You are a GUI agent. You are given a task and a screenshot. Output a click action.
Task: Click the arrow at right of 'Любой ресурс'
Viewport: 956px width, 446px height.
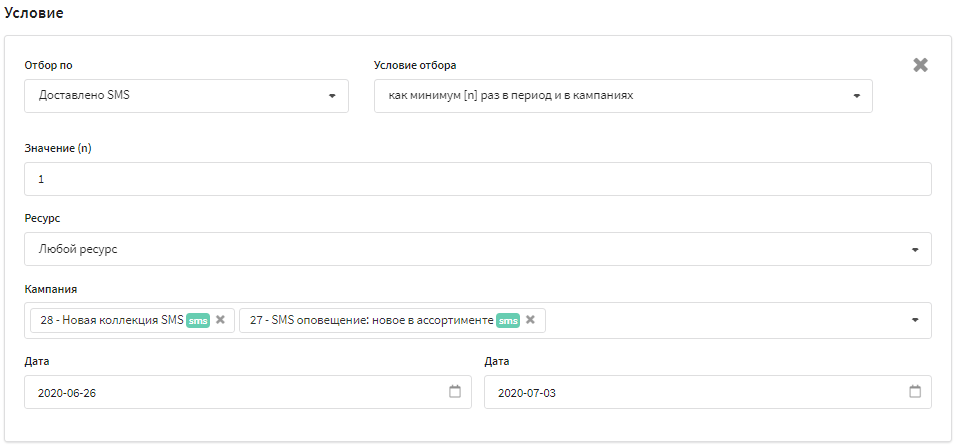pos(914,249)
